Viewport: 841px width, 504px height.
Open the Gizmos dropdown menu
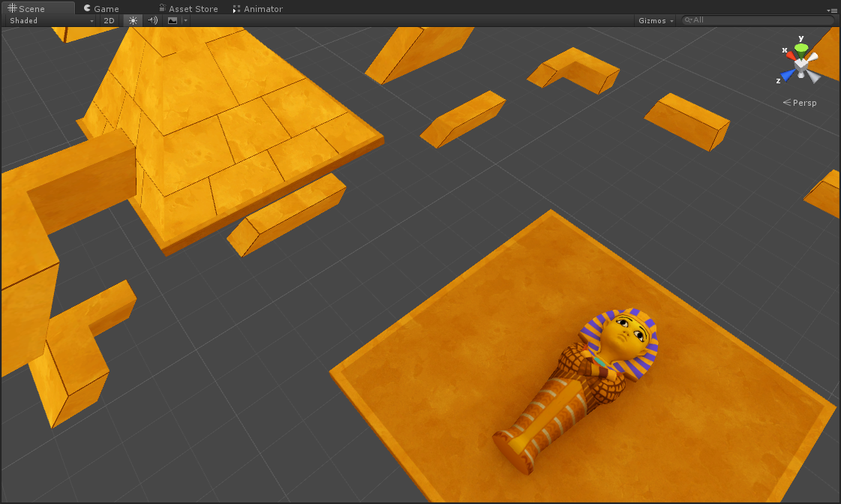coord(656,20)
